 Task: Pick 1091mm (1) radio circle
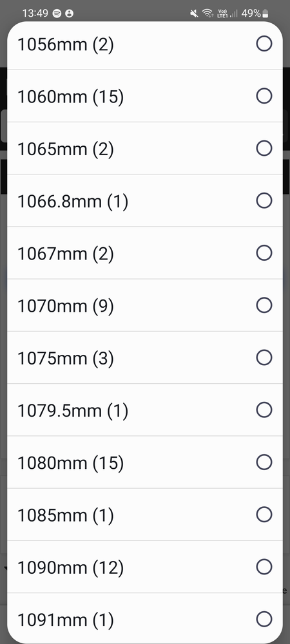[x=264, y=619]
